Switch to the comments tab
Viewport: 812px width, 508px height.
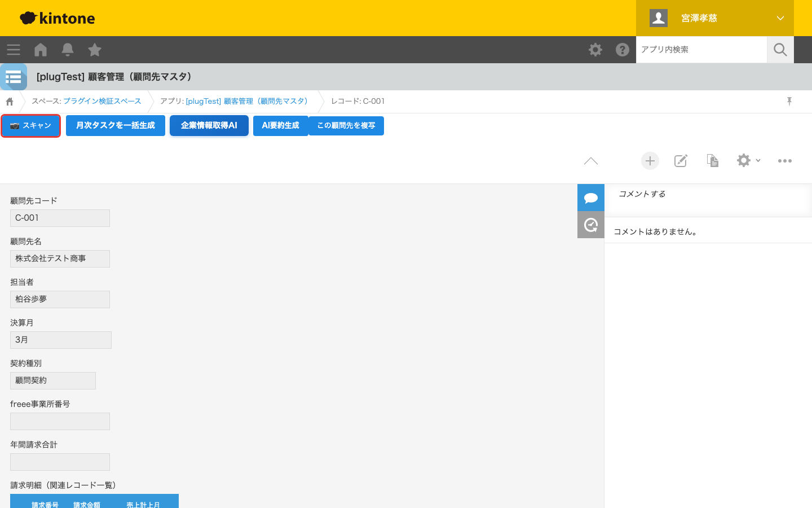point(591,198)
